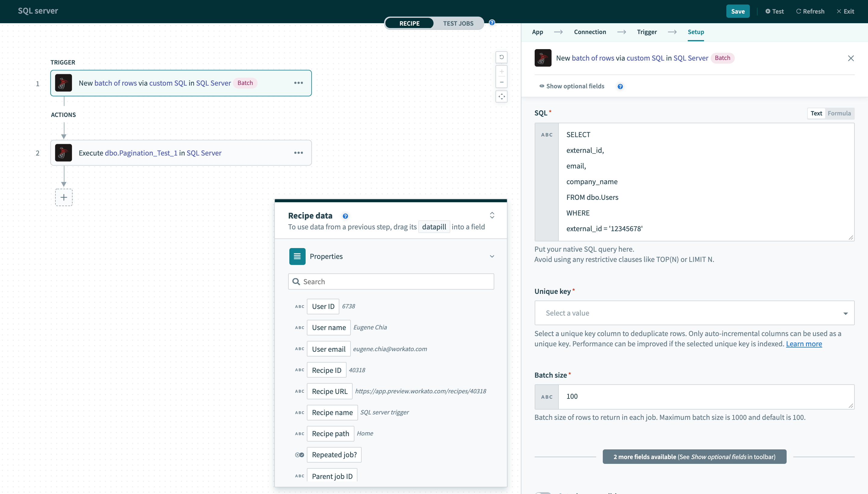Click the SQL Server icon on step 2
This screenshot has width=868, height=494.
(63, 153)
